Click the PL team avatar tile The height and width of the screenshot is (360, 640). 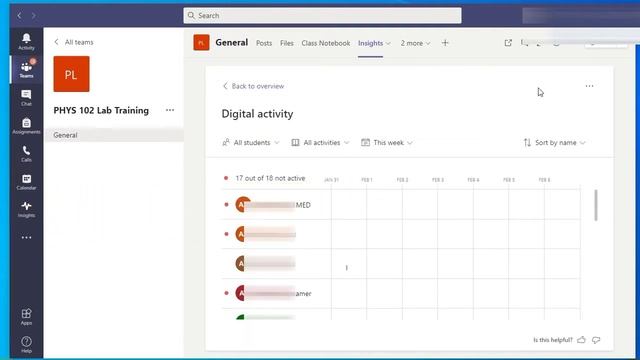tap(71, 74)
